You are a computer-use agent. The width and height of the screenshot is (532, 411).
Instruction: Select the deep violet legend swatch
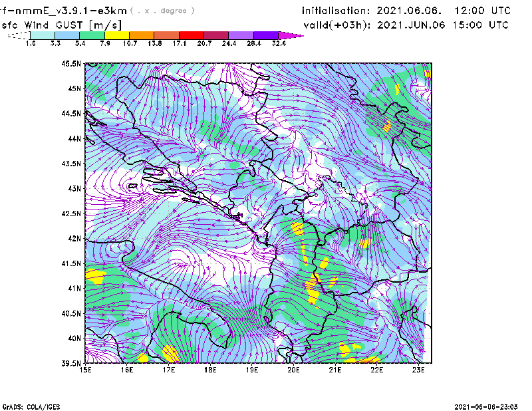tap(266, 35)
